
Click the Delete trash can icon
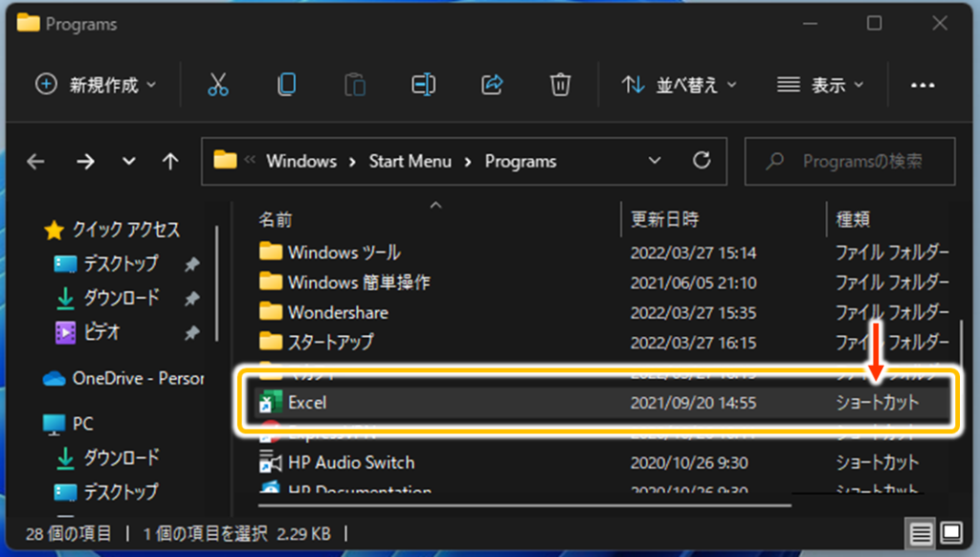tap(560, 85)
